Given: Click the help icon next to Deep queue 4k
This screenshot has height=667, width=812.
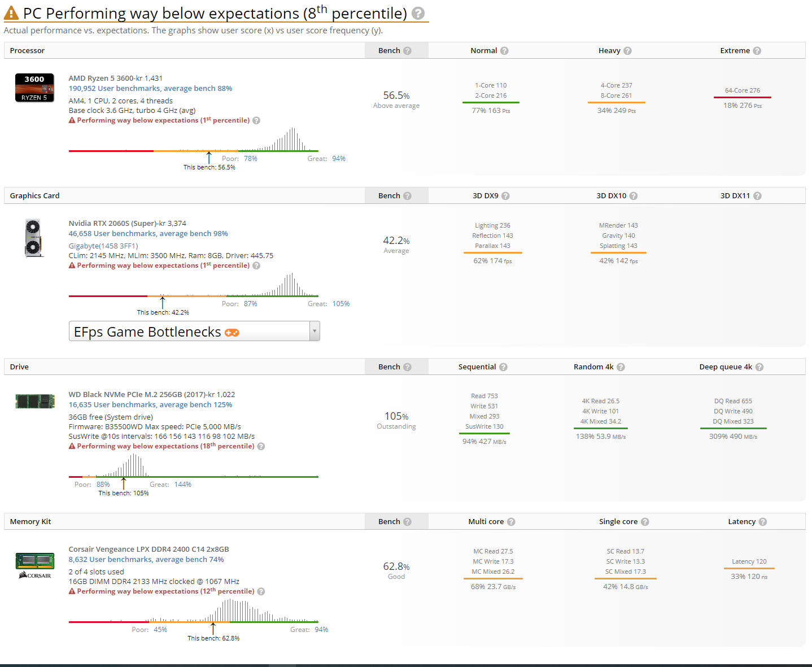Looking at the screenshot, I should [x=759, y=367].
